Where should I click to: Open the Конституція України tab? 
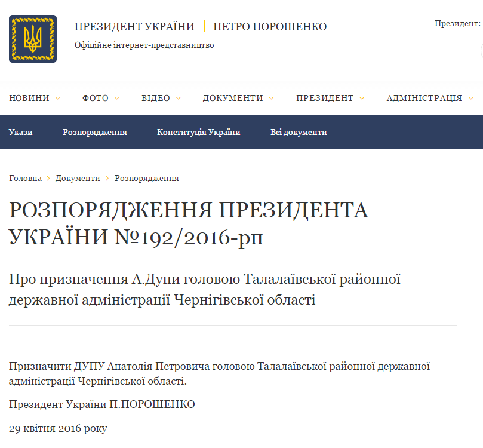[198, 132]
